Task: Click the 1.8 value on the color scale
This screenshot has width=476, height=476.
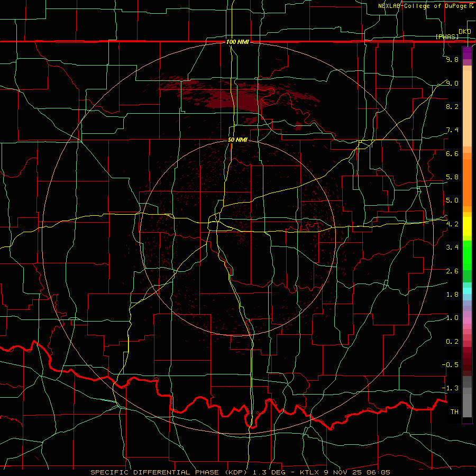Action: [x=452, y=295]
